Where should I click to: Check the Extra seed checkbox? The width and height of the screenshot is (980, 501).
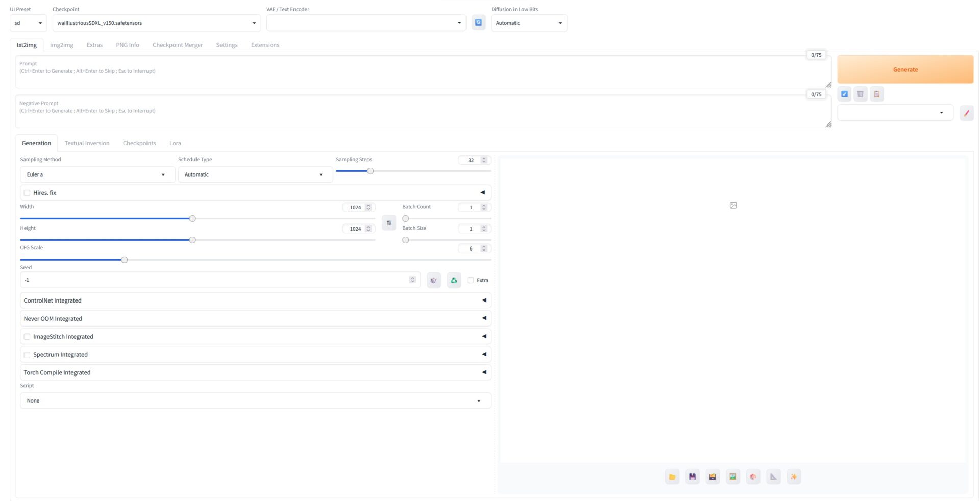[471, 280]
